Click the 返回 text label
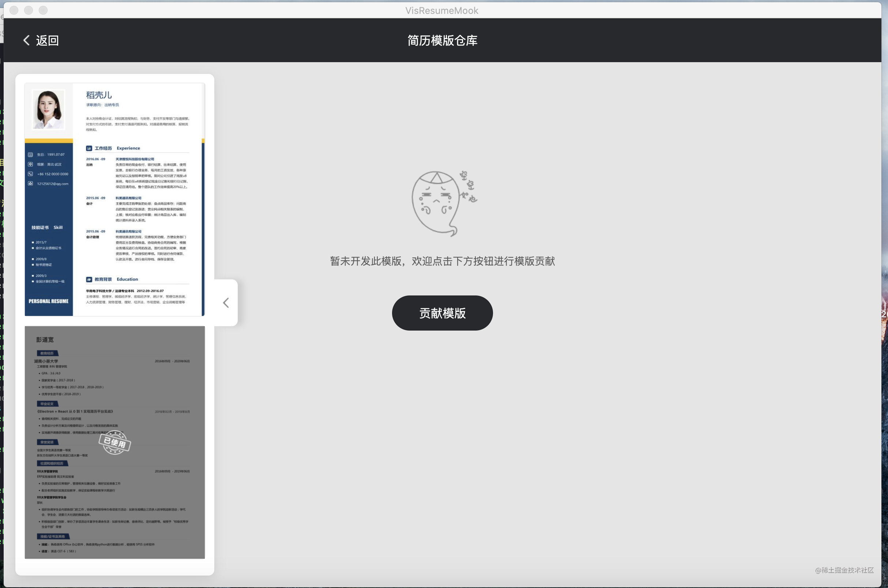 click(x=48, y=41)
